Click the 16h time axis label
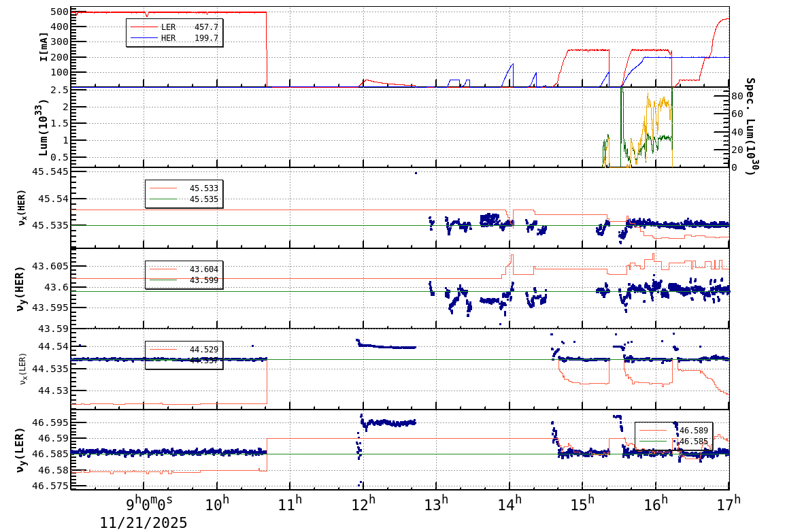The height and width of the screenshot is (532, 785). click(x=656, y=503)
